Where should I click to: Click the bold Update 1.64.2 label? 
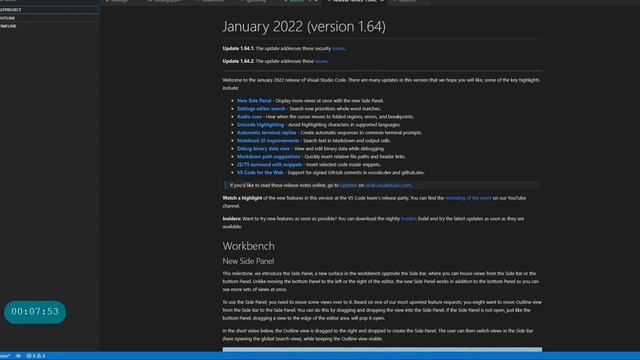(x=238, y=61)
